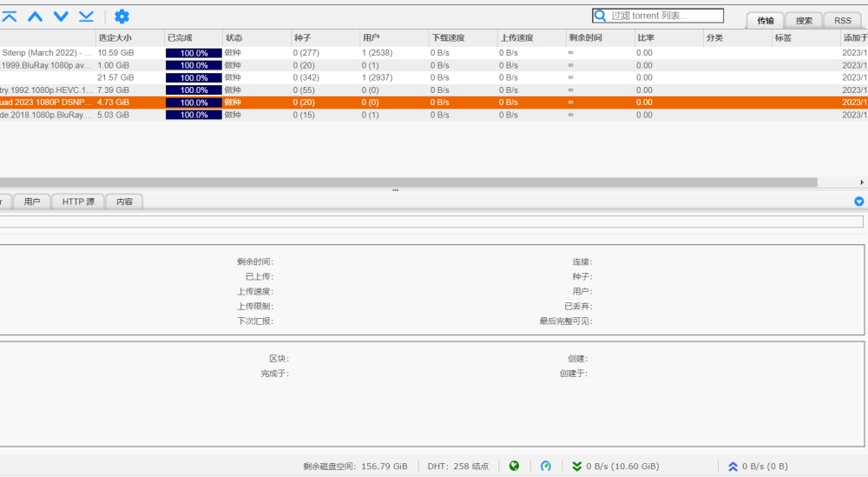The image size is (868, 477).
Task: Click progress bar of 10.59 GiB torrent
Action: [x=194, y=53]
